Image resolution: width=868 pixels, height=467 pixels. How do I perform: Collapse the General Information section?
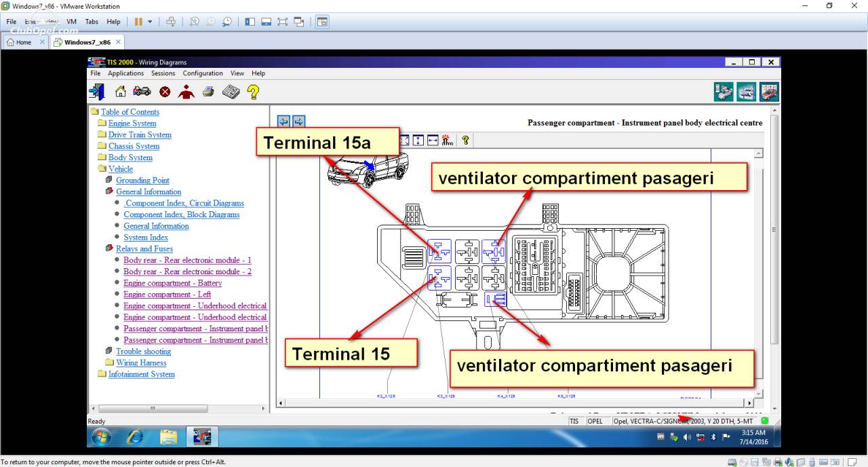click(x=109, y=191)
